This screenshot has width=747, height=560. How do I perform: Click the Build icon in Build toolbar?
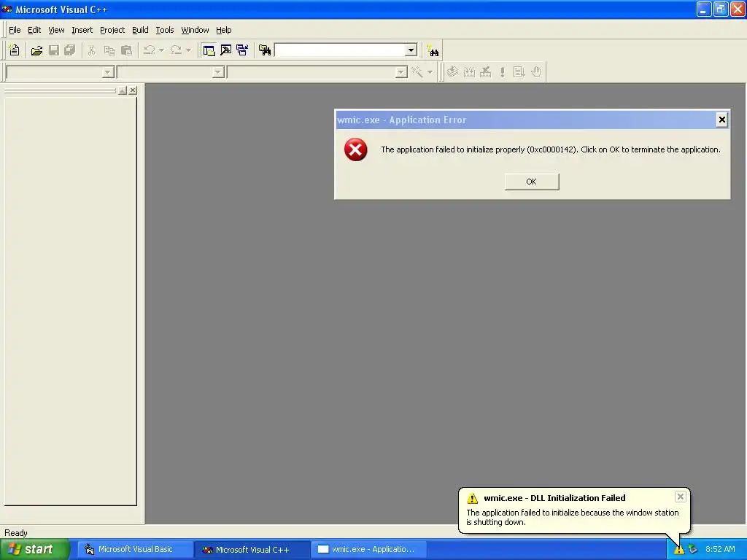469,72
